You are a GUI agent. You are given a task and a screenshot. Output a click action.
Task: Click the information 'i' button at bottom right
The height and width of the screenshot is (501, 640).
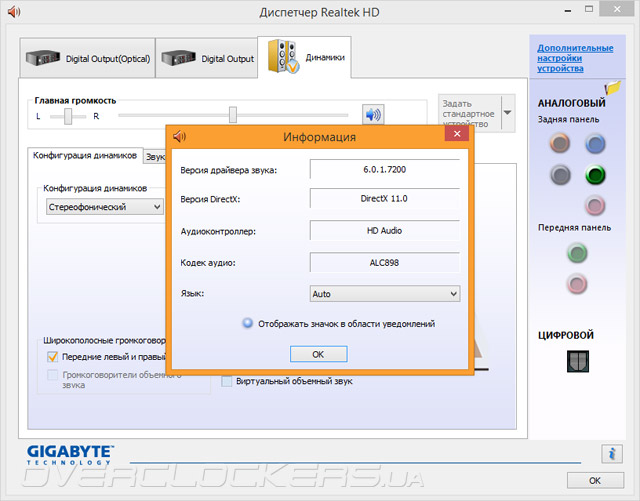(611, 454)
